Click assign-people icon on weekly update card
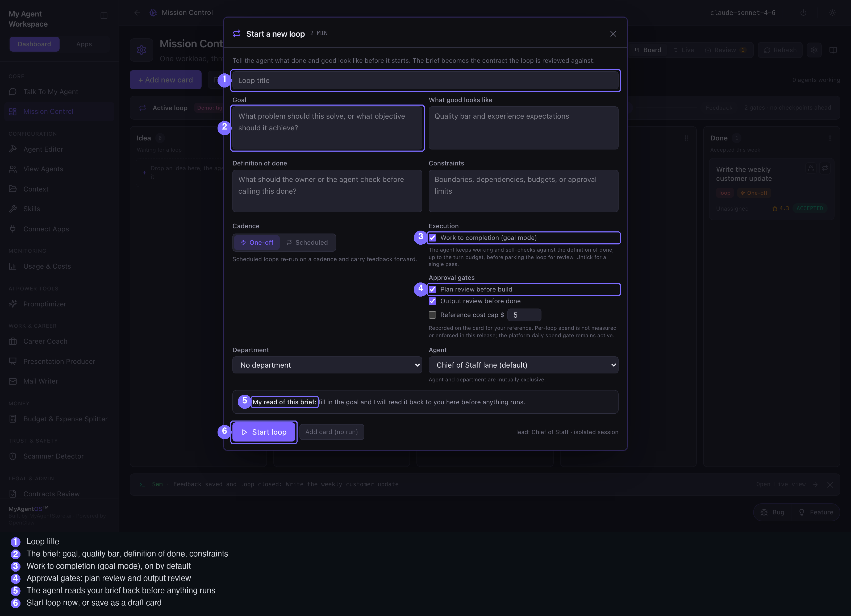 click(x=811, y=168)
